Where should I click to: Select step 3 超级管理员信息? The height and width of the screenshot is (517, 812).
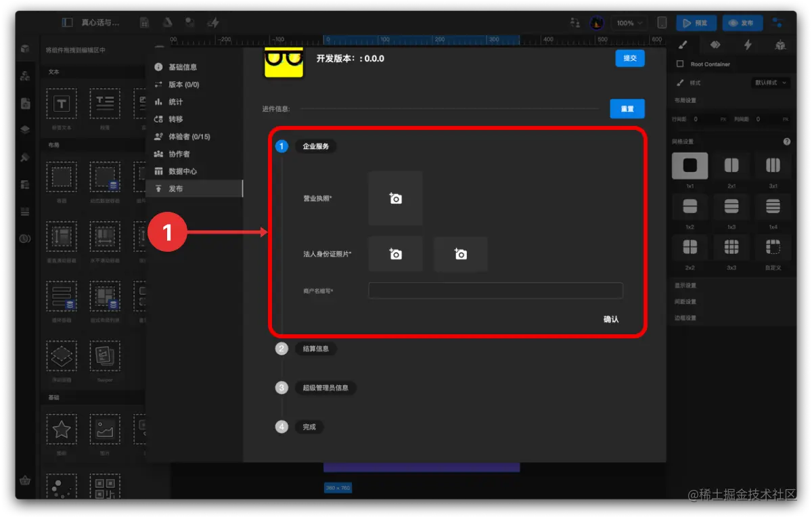click(x=325, y=388)
